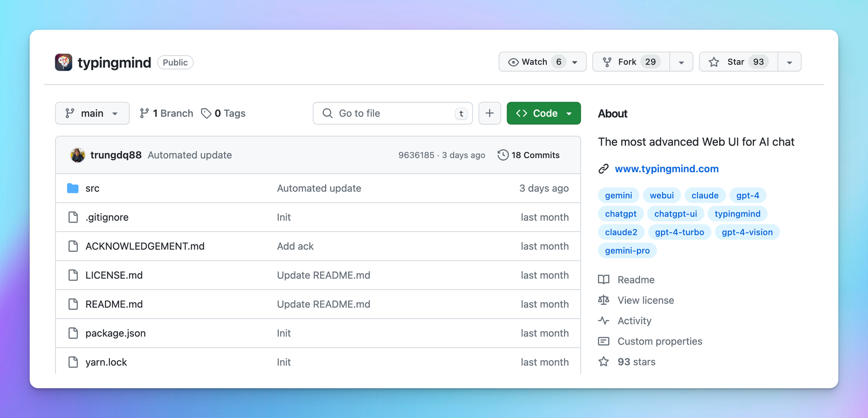
Task: Click the typingmind topic tag
Action: 737,214
